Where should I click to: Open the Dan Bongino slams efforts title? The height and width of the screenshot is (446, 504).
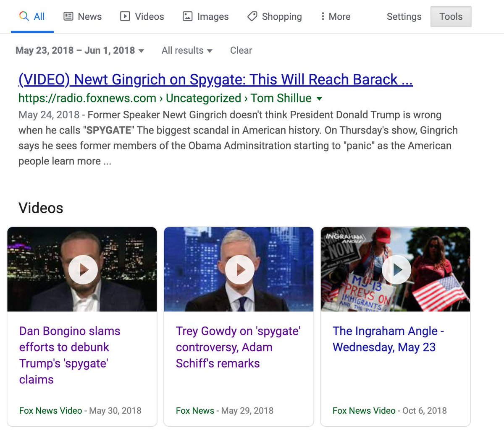pyautogui.click(x=70, y=355)
